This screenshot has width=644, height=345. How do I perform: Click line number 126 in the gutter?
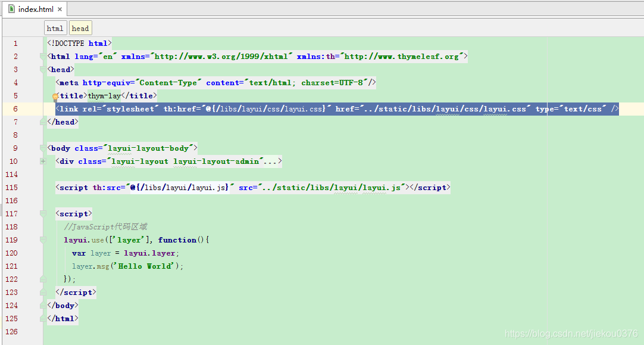tap(11, 331)
